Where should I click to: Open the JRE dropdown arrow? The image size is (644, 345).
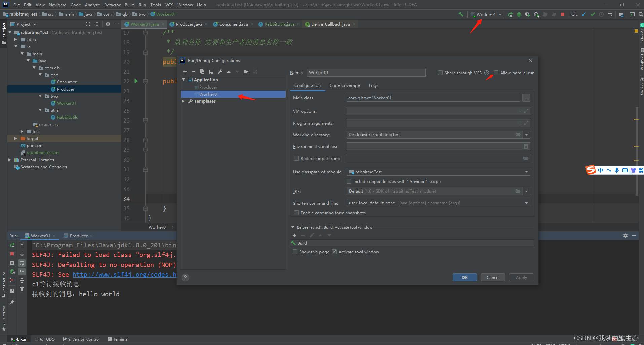(x=526, y=191)
